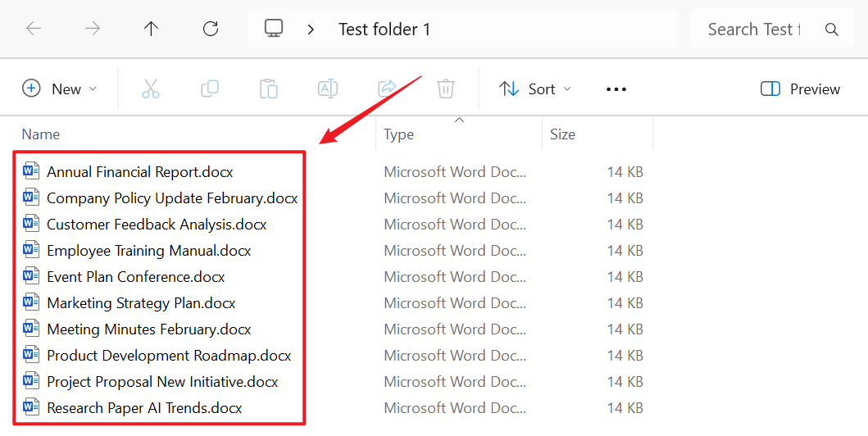The width and height of the screenshot is (868, 436).
Task: Click the Rename icon in toolbar
Action: [x=328, y=89]
